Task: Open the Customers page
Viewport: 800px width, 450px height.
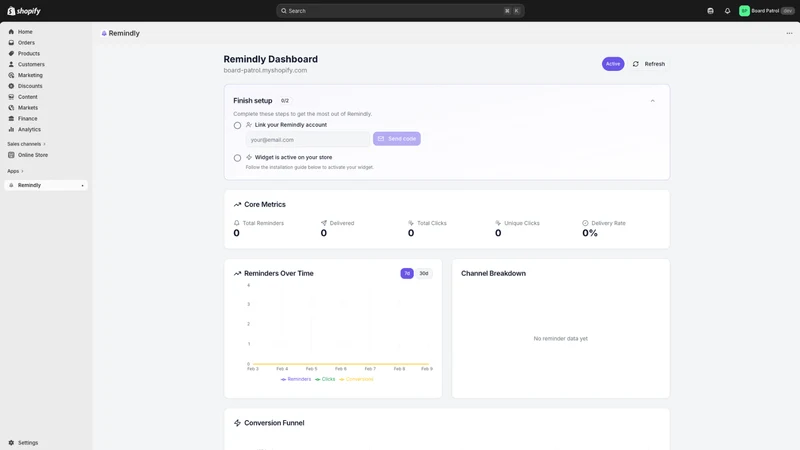Action: click(31, 64)
